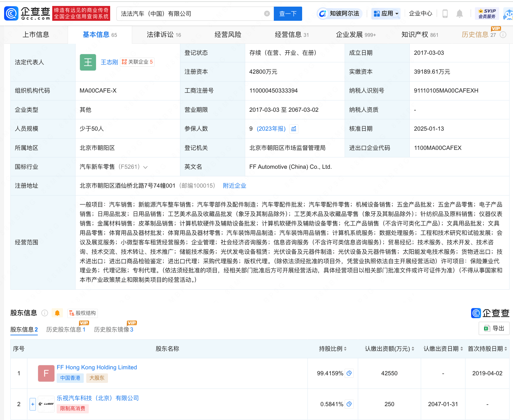The image size is (513, 420).
Task: Open 企业中心 link
Action: coord(420,14)
